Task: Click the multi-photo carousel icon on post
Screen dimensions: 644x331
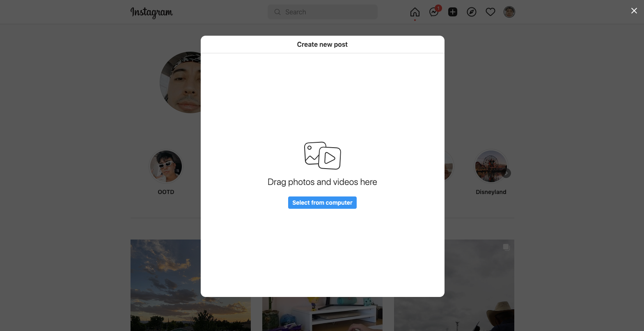Action: click(506, 247)
